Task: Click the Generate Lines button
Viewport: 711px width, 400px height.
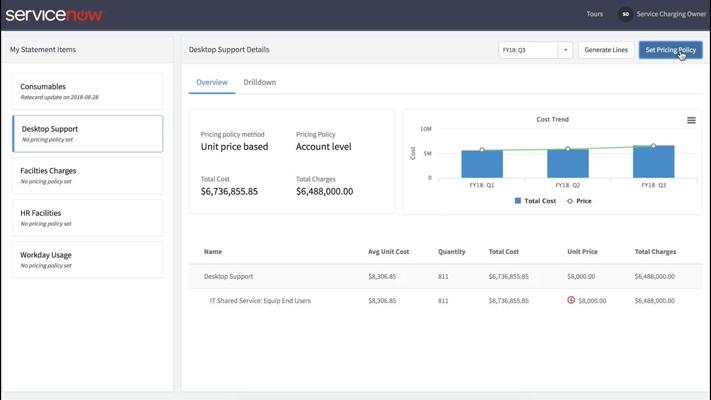Action: pyautogui.click(x=606, y=50)
